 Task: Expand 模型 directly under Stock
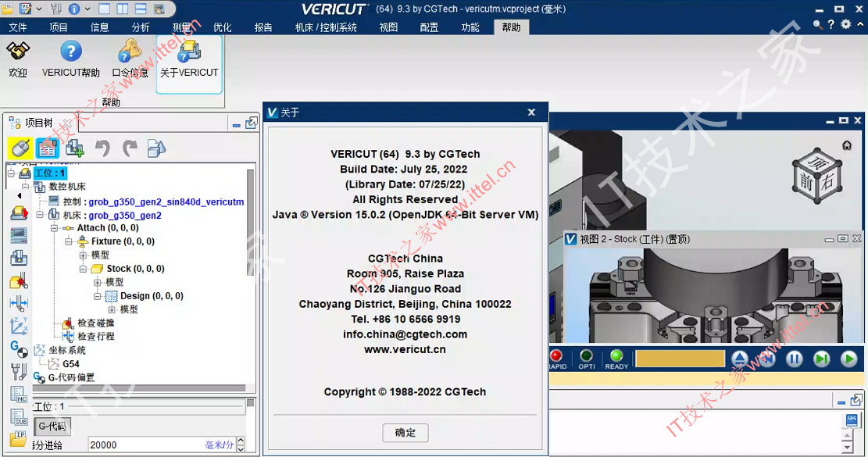click(97, 282)
